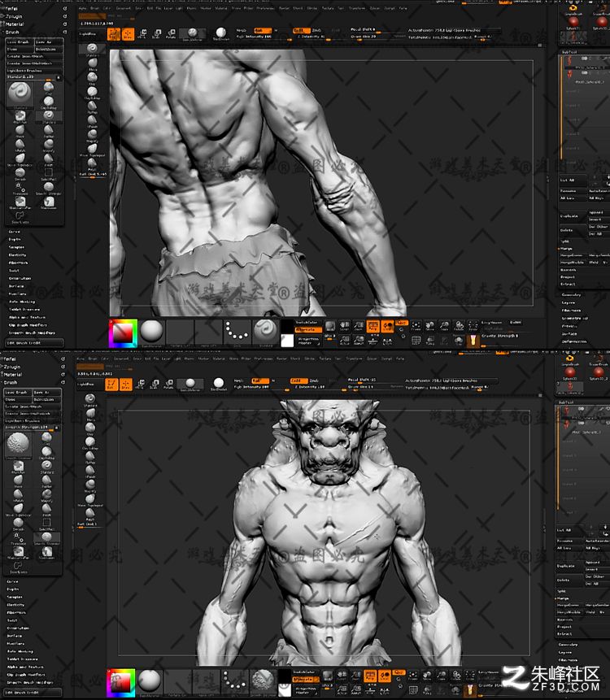This screenshot has width=610, height=700.
Task: Toggle Draw mode button in upper window
Action: tap(128, 34)
